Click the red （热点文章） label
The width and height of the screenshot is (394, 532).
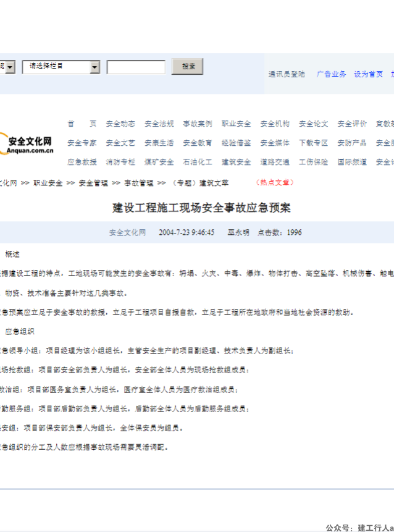(275, 182)
